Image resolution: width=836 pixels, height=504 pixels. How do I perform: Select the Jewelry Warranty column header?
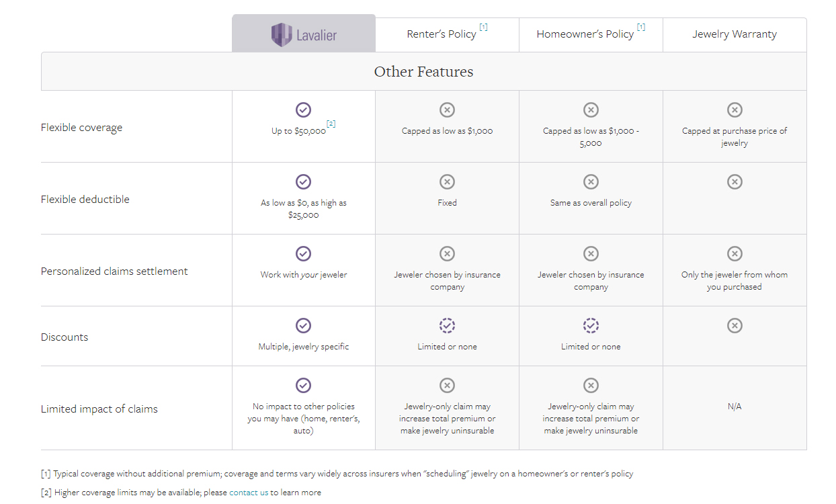735,34
